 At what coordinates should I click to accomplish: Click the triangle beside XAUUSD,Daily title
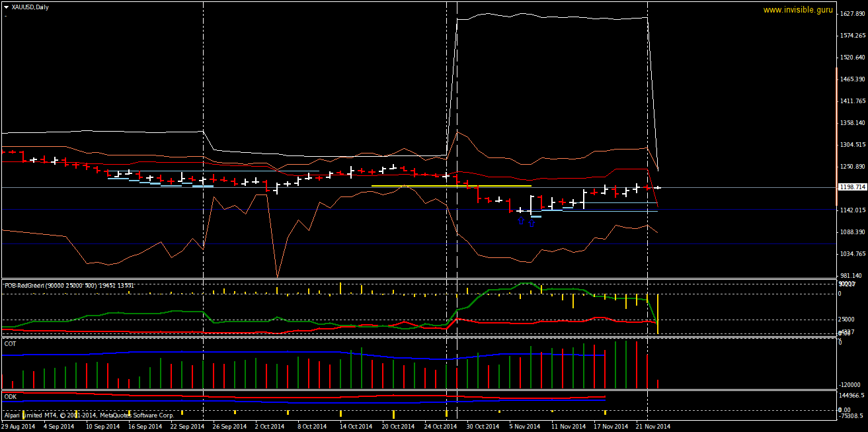[7, 7]
